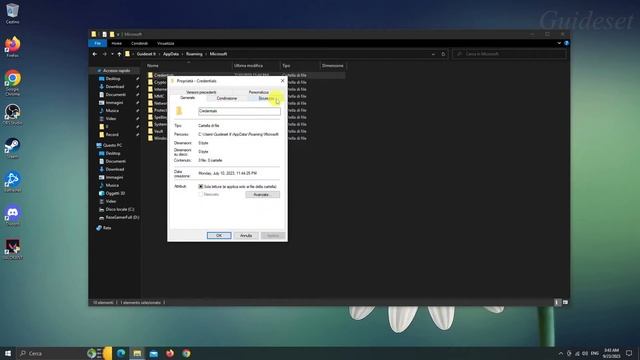
Task: Toggle the Sola lettura read-only checkbox
Action: click(201, 187)
